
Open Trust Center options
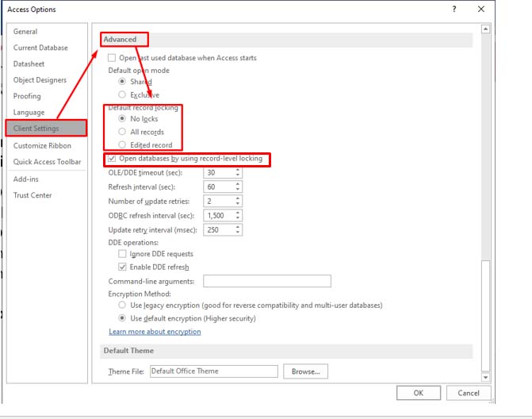pos(33,195)
